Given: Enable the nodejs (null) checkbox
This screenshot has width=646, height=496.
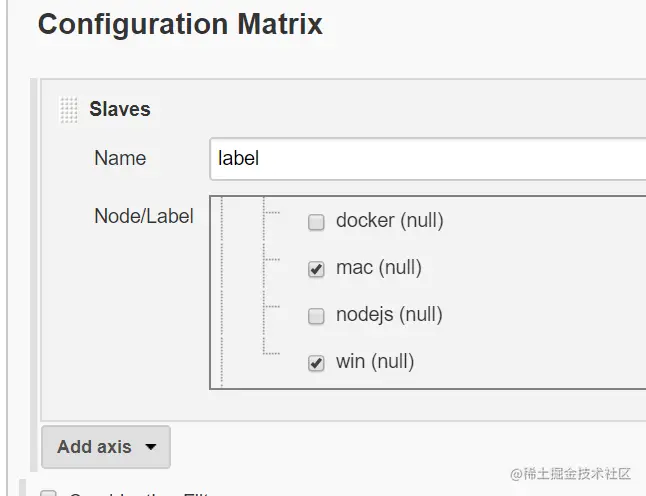Looking at the screenshot, I should point(316,316).
